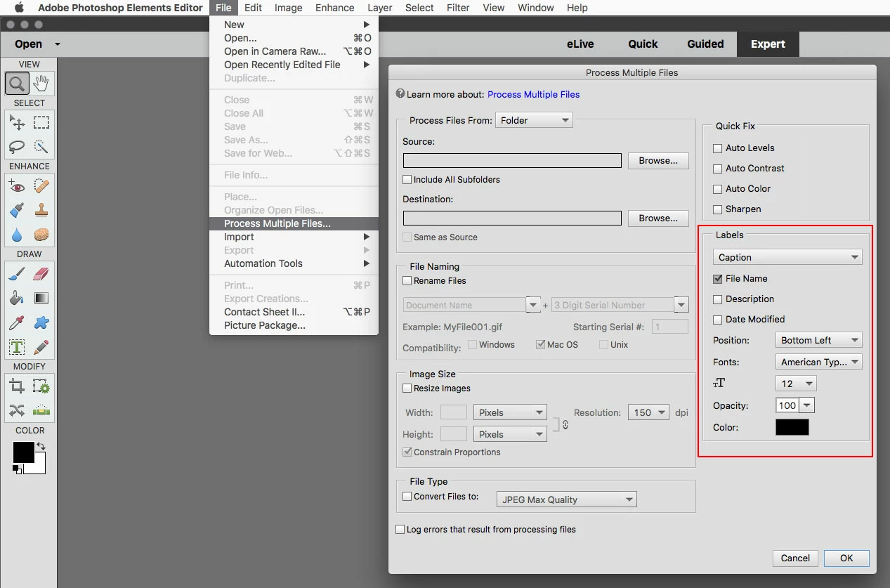Select the Horizontal Type tool

(17, 347)
